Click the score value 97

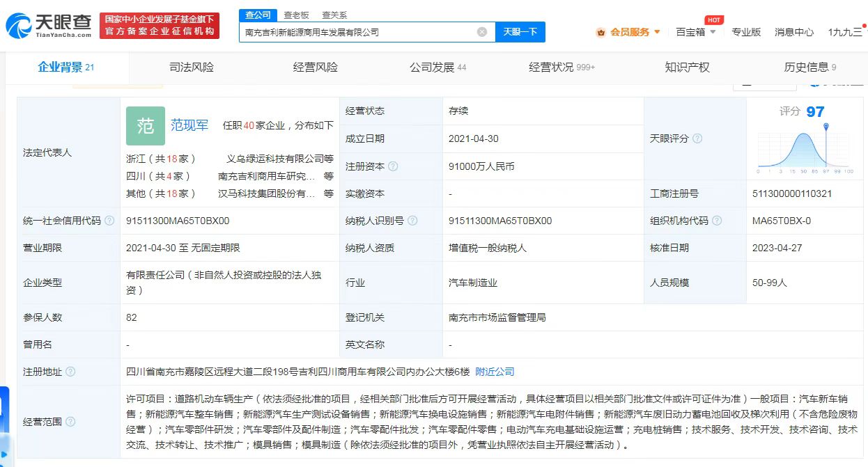coord(815,111)
